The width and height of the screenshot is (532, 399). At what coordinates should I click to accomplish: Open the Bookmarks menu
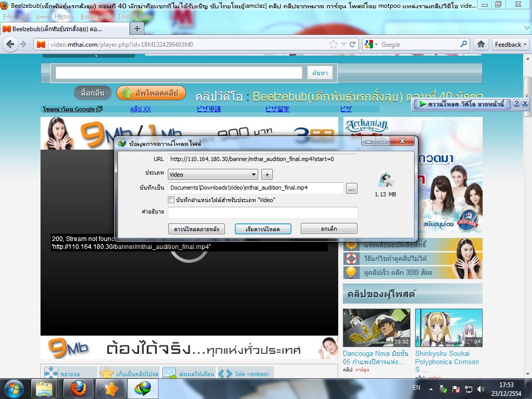click(96, 16)
